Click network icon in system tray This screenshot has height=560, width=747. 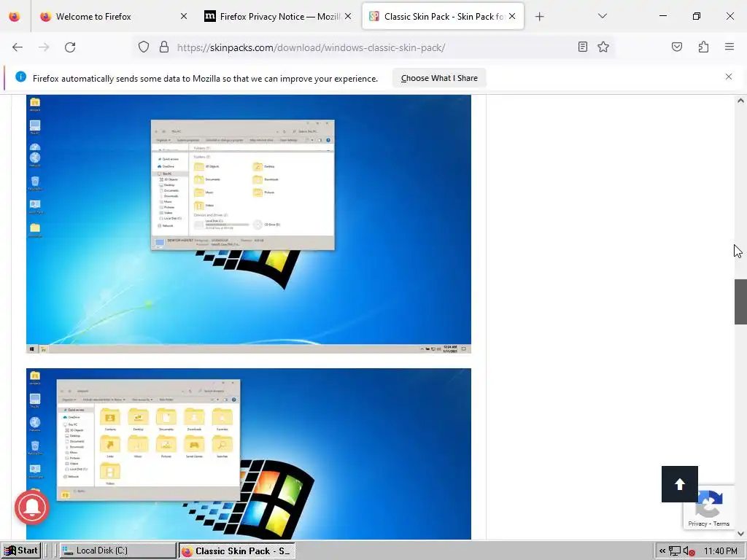(x=674, y=551)
